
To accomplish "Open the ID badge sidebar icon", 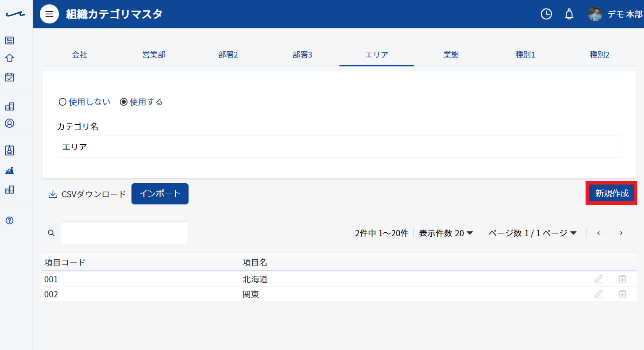I will 10,150.
